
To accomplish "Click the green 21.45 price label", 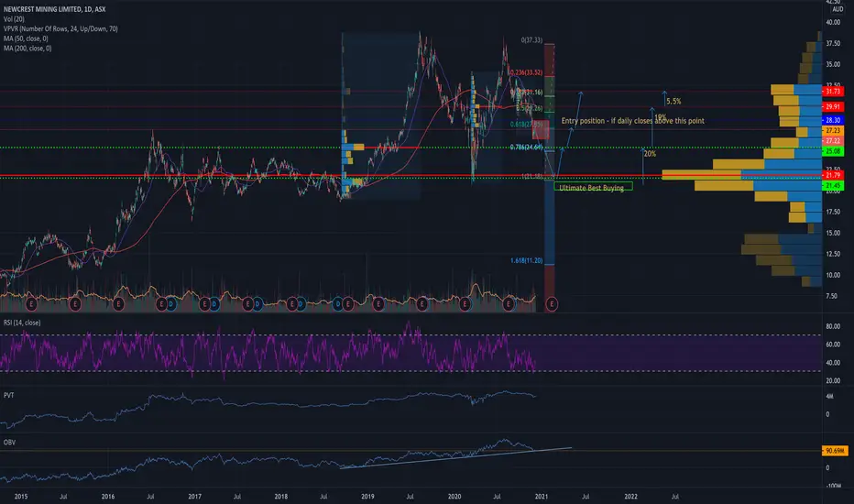I will pos(833,186).
